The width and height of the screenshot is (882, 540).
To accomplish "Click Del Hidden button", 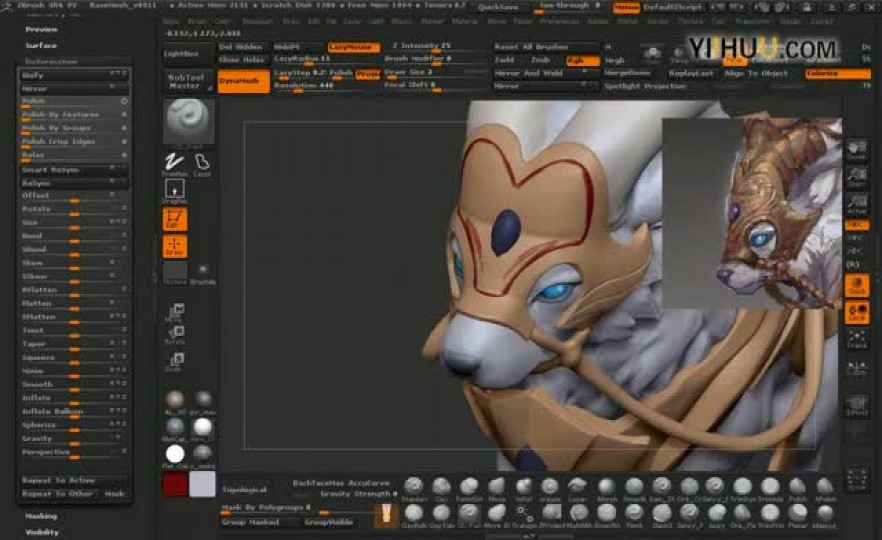I will (241, 47).
